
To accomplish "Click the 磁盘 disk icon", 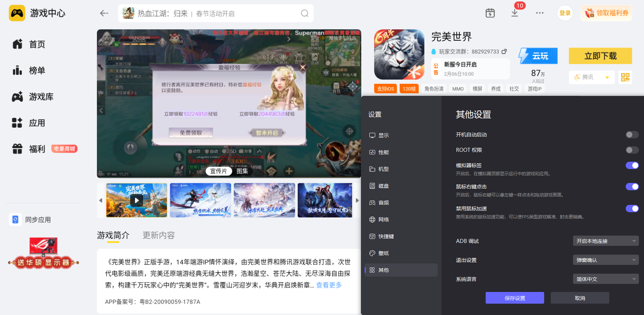I will [372, 186].
